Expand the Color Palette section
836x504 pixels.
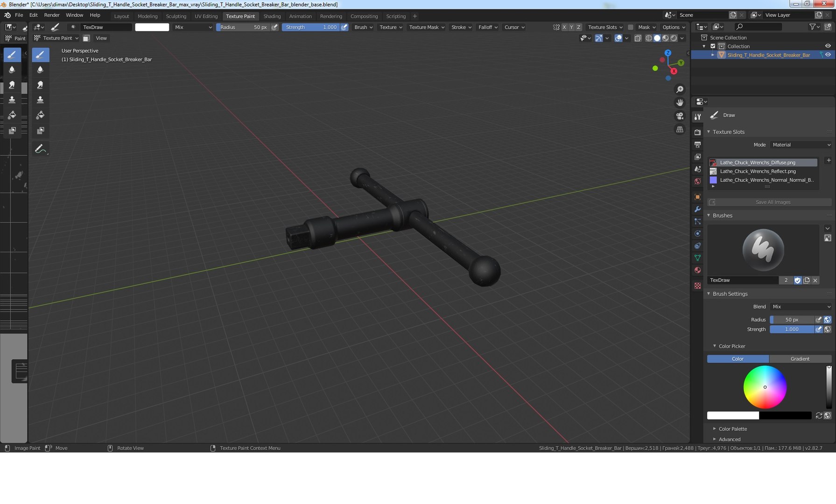coord(732,429)
